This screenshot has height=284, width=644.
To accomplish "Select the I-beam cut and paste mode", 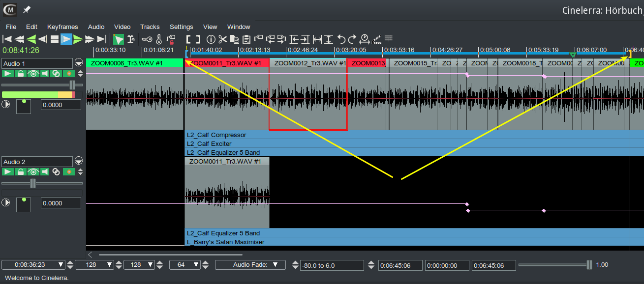I will pos(131,39).
